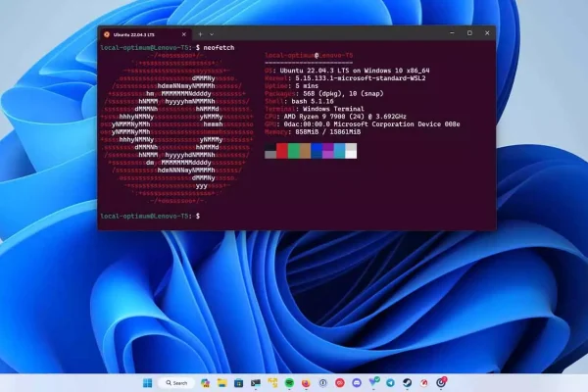Click the empty prompt at terminal bottom
The height and width of the screenshot is (392, 588).
(x=150, y=216)
